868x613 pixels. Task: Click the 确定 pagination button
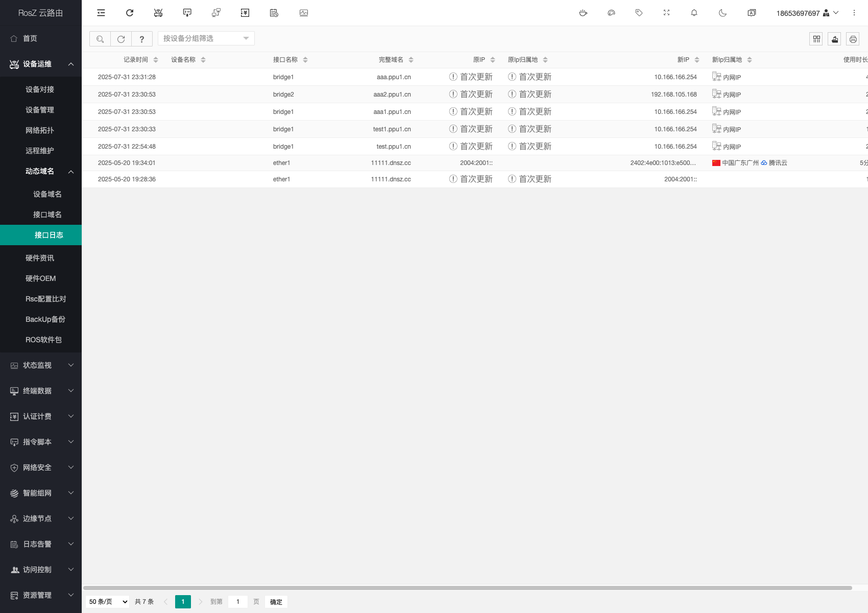276,602
